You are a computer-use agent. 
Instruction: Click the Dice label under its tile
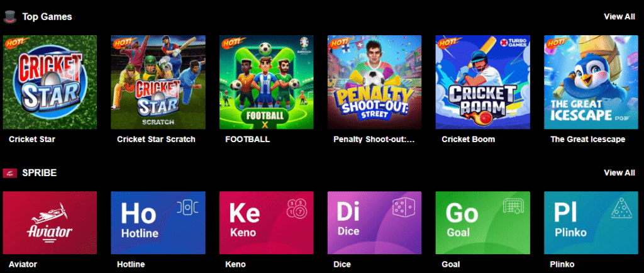coord(341,264)
